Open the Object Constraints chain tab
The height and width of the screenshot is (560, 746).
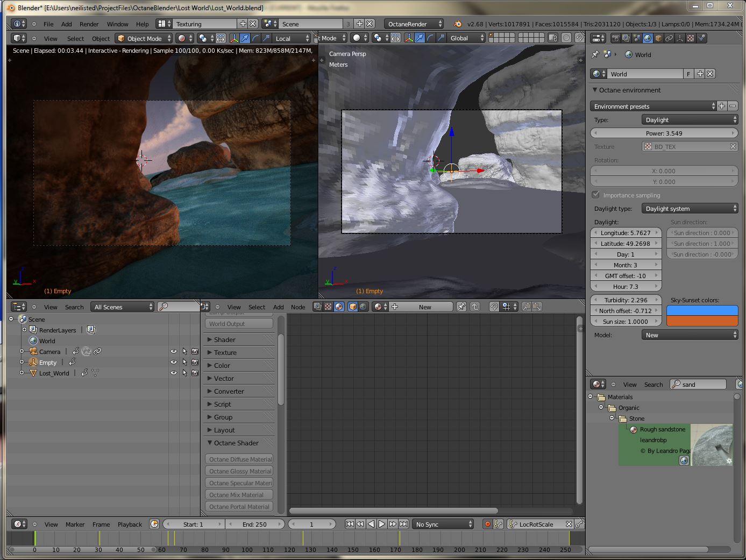[669, 38]
